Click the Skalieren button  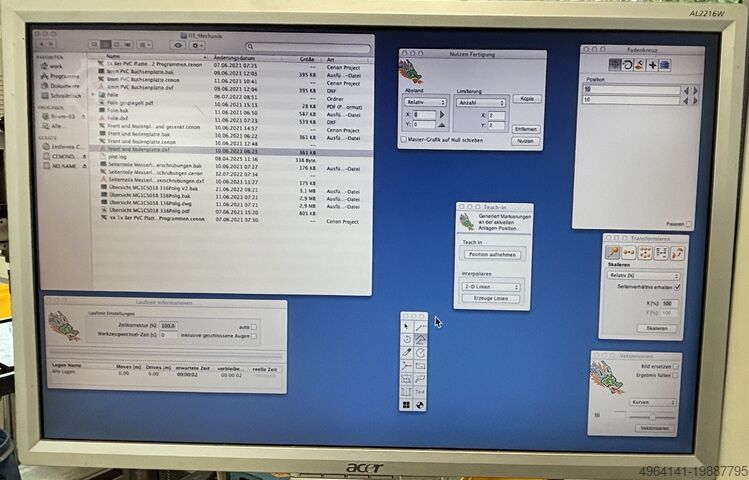pyautogui.click(x=655, y=328)
